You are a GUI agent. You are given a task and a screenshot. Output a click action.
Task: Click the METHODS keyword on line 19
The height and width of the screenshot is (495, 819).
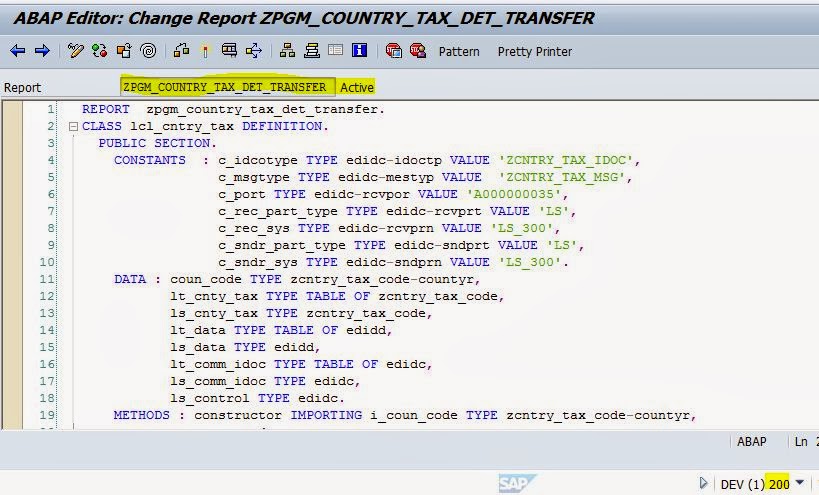pyautogui.click(x=142, y=415)
